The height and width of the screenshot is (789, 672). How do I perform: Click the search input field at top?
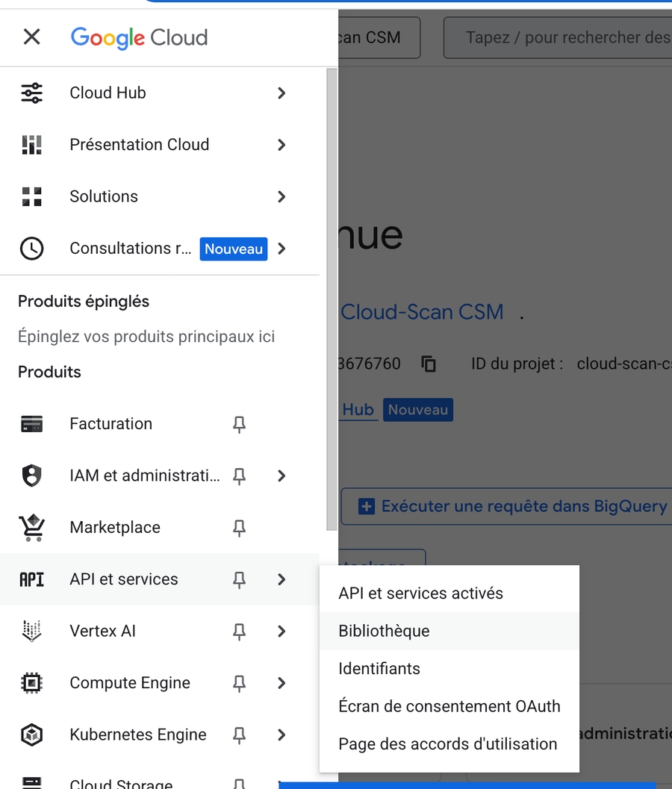click(x=560, y=37)
